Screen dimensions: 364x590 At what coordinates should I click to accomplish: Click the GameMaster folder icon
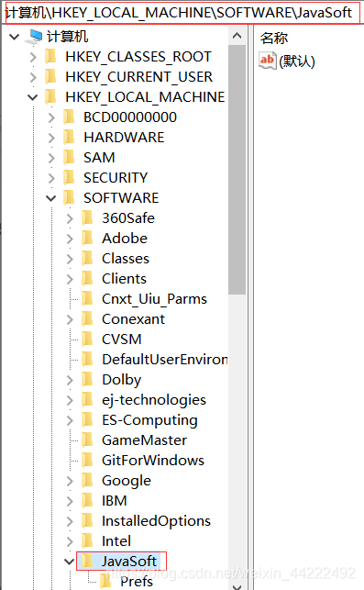(x=87, y=440)
